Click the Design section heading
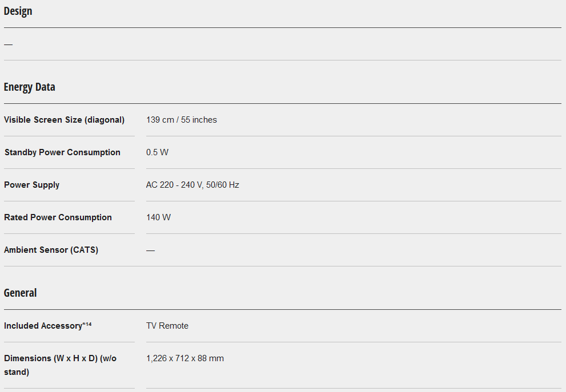Image resolution: width=566 pixels, height=392 pixels. coord(18,11)
